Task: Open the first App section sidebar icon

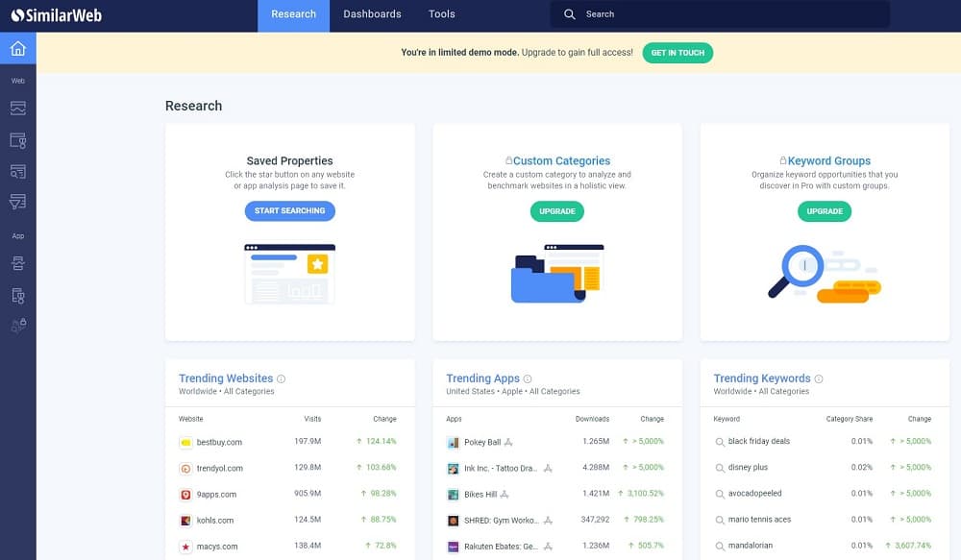Action: (x=17, y=263)
